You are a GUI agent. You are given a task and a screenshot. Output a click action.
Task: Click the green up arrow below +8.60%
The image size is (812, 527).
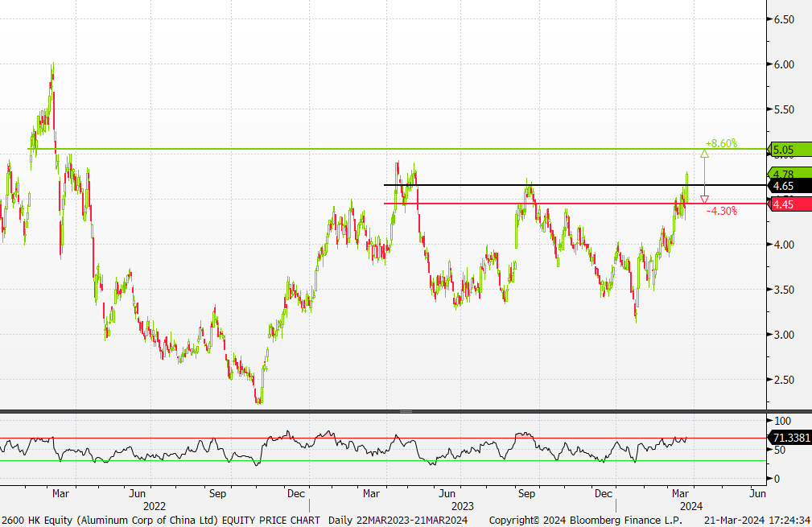704,153
